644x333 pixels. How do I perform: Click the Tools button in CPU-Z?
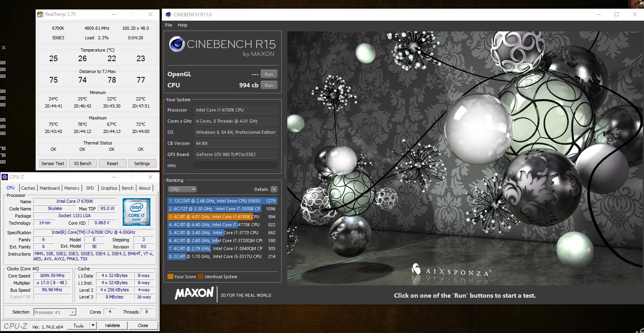point(79,325)
